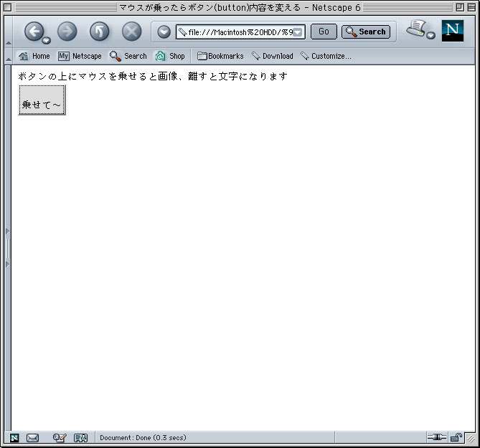Open Mail via the envelope icon
The width and height of the screenshot is (480, 448).
[x=32, y=438]
